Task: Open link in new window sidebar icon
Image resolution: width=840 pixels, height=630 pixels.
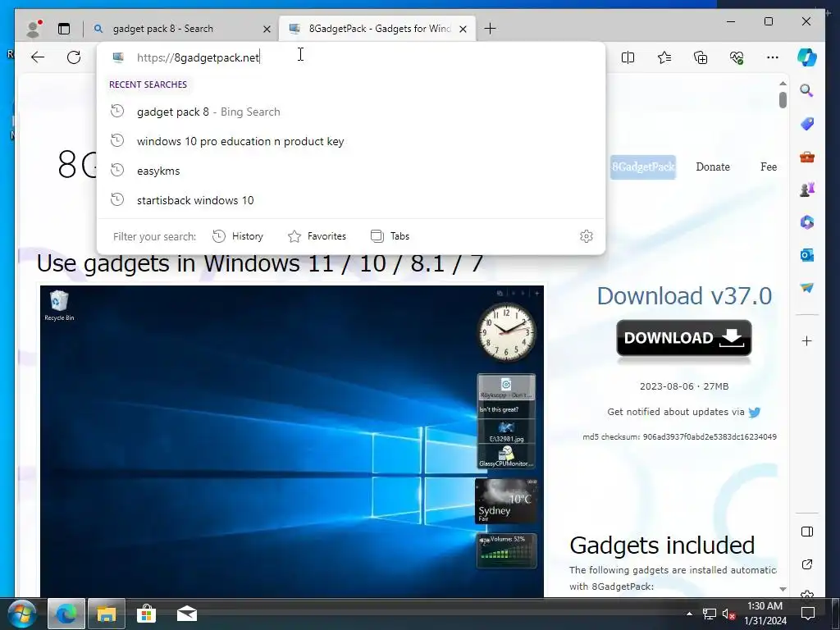Action: click(807, 564)
